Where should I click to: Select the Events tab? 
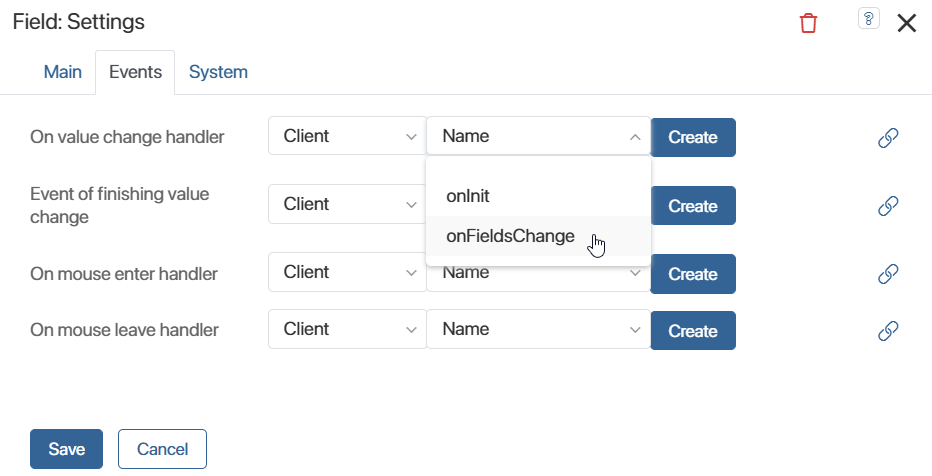[x=136, y=72]
